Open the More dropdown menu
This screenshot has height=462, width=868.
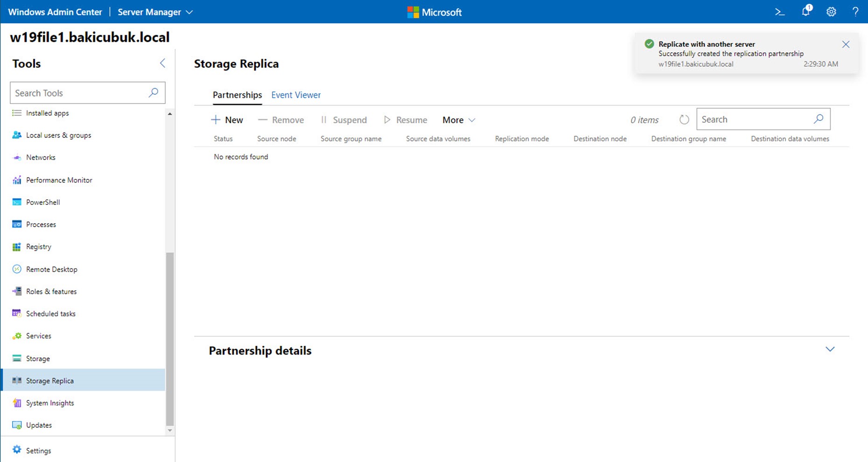(459, 120)
